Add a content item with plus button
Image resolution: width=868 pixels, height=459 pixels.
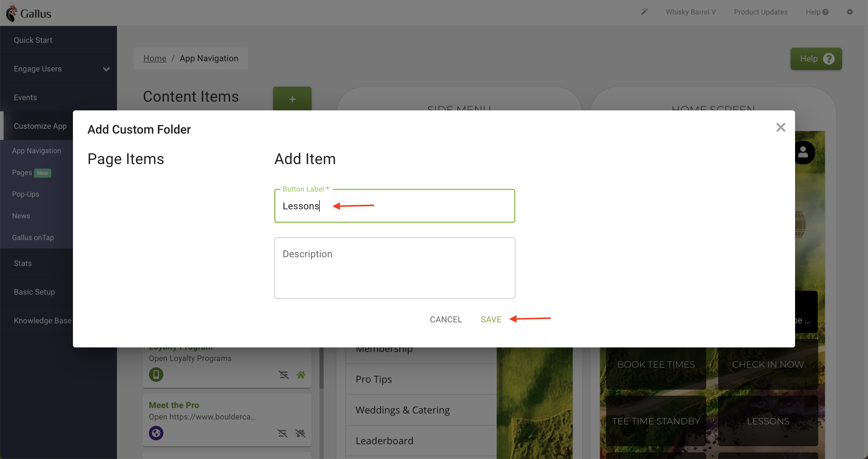click(292, 99)
